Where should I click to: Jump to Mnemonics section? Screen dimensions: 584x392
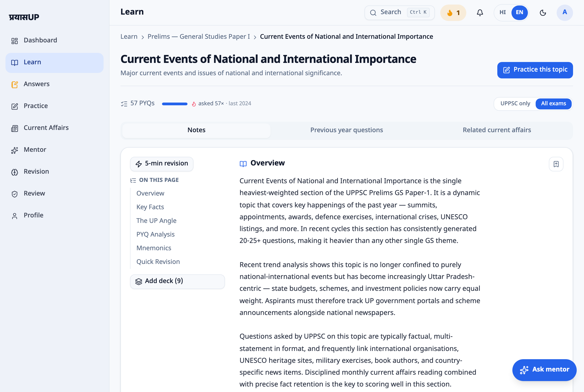[154, 248]
